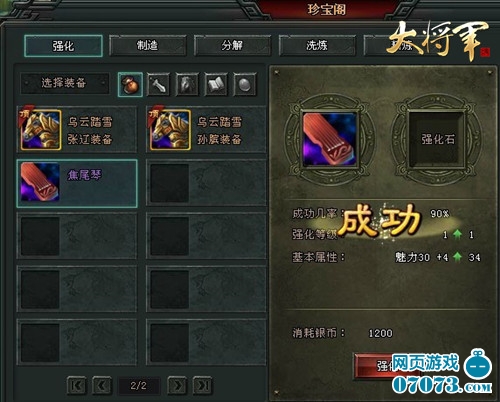Switch to the 洗炼 tab
Screen dimensions: 500x402
tap(317, 46)
